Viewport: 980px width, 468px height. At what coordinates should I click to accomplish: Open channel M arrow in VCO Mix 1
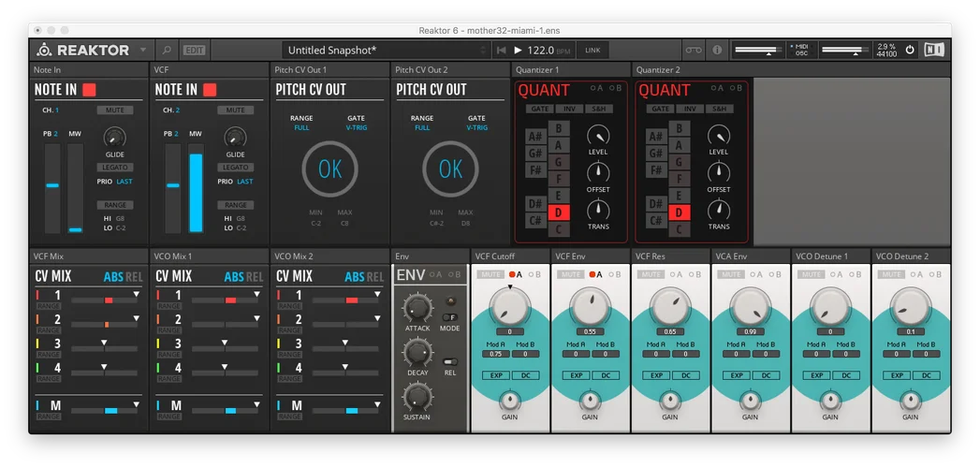[256, 405]
